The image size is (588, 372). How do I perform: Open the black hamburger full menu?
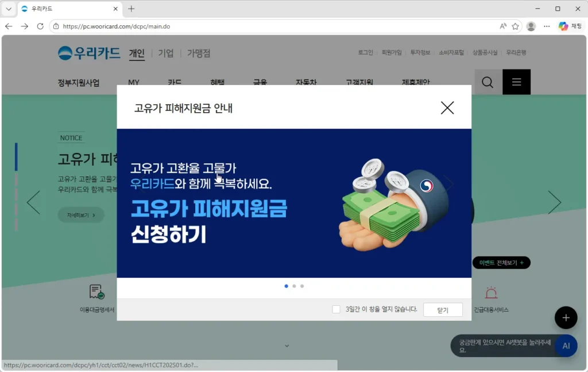pos(516,82)
